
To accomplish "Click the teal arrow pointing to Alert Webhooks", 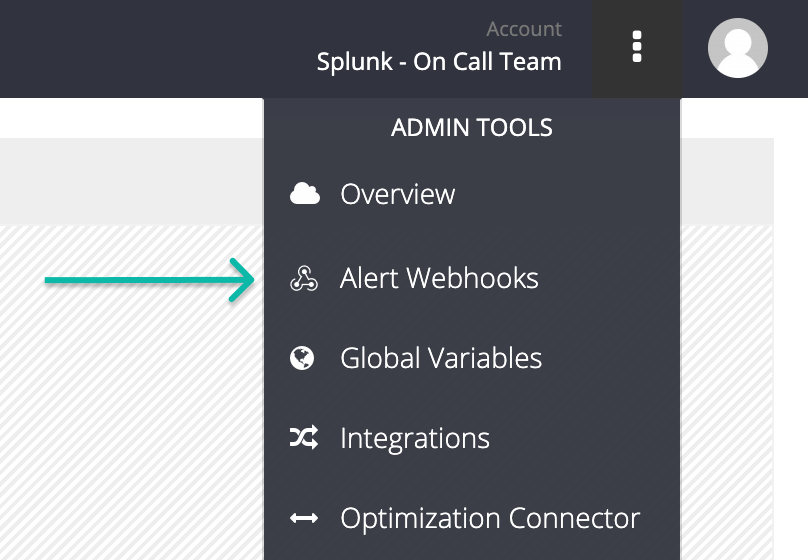I will 149,280.
